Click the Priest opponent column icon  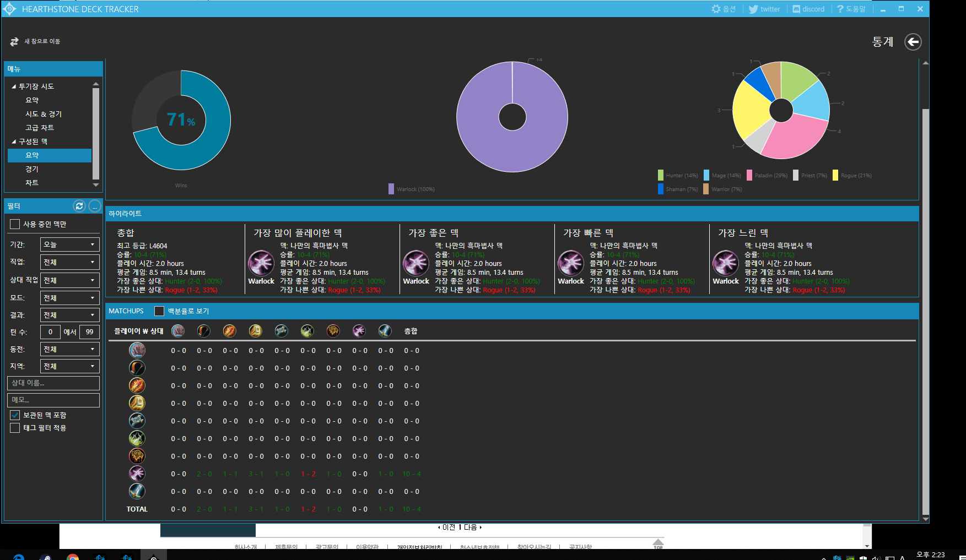[282, 330]
